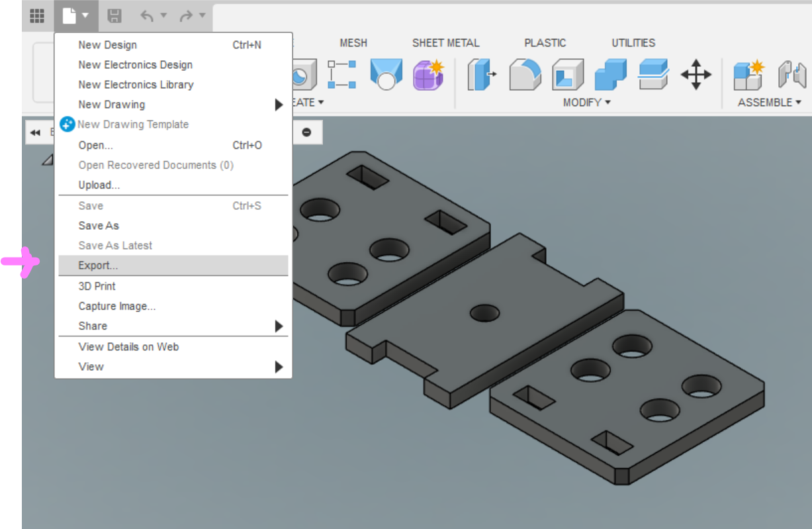812x529 pixels.
Task: Click New Component icon in Assemble
Action: (x=748, y=74)
